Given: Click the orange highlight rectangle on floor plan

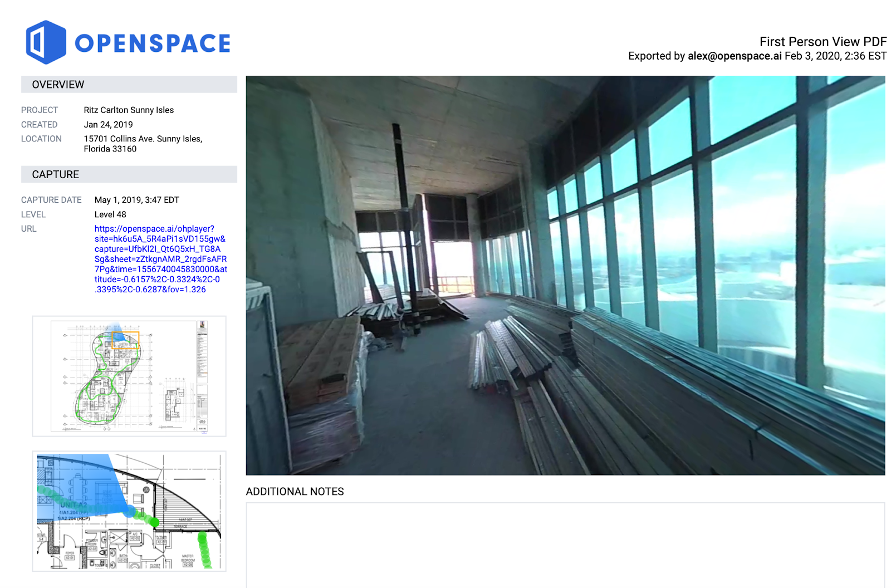Looking at the screenshot, I should tap(125, 340).
